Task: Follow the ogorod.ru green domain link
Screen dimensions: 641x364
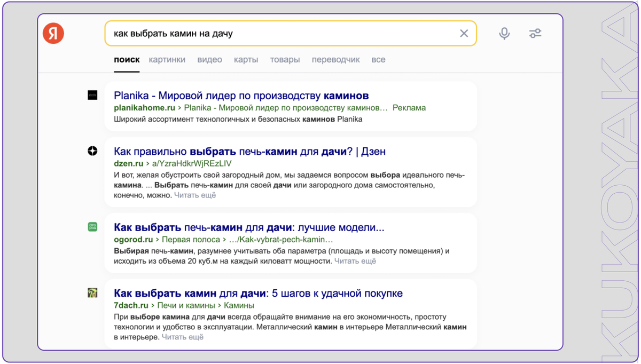Action: point(134,240)
